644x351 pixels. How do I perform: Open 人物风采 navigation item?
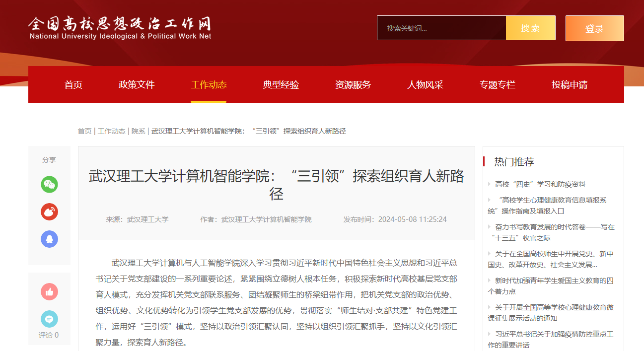(x=425, y=85)
